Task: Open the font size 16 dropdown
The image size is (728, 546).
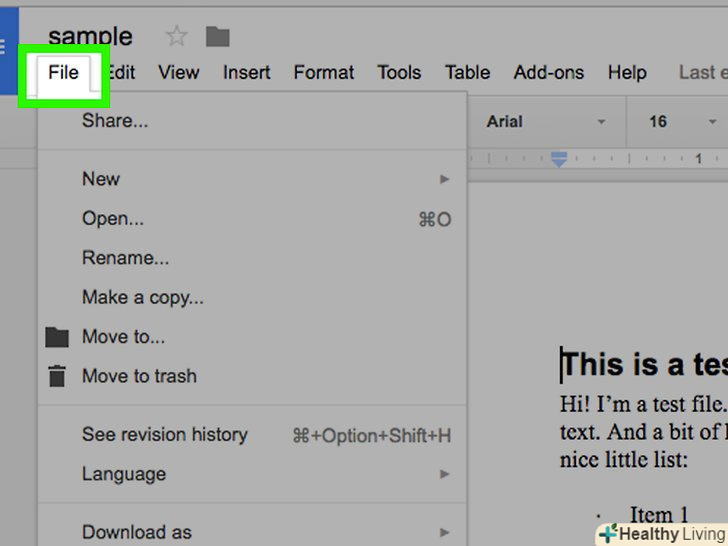Action: (x=680, y=122)
